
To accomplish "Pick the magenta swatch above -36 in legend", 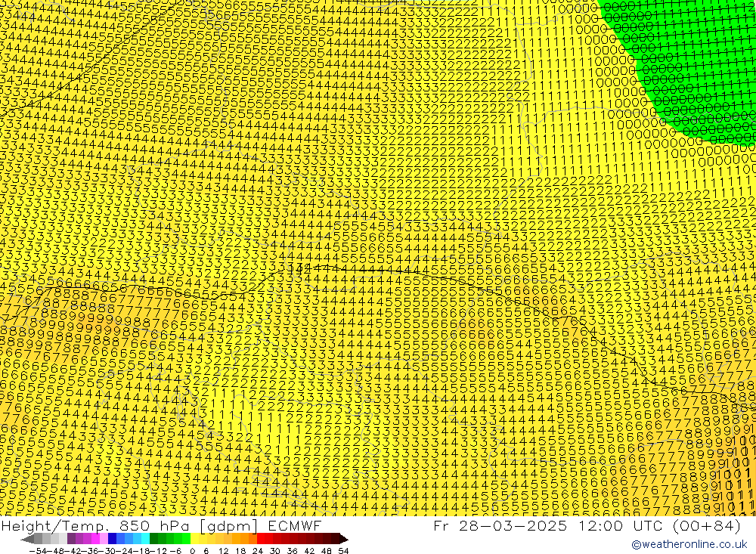I will tap(95, 539).
